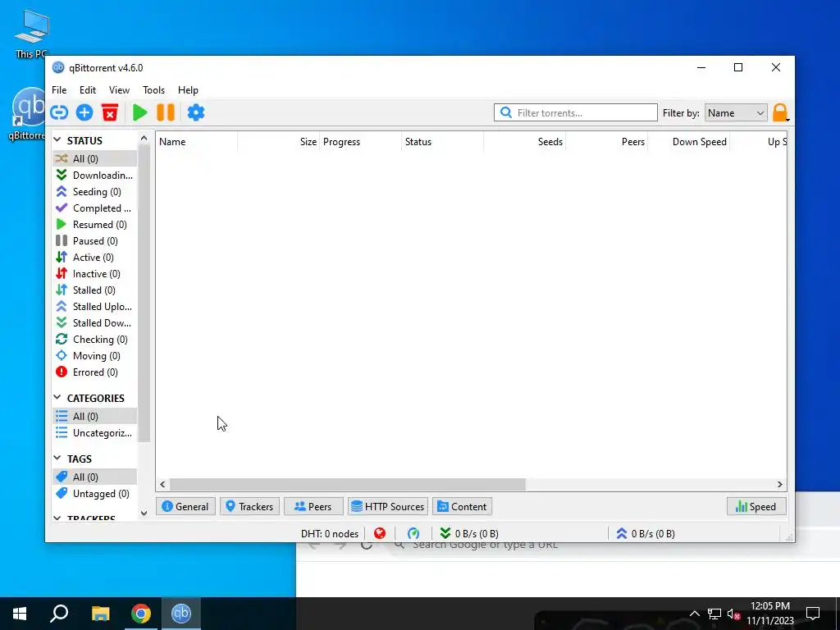The height and width of the screenshot is (630, 840).
Task: Open Chrome from the taskbar
Action: 141,614
